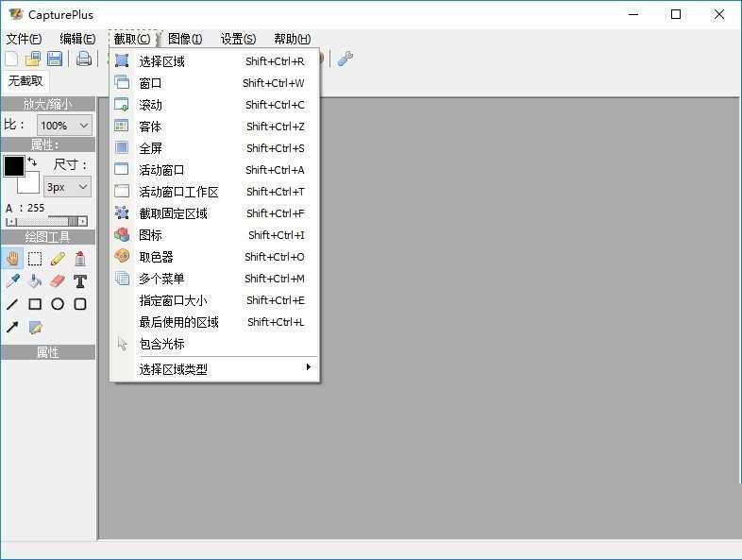742x560 pixels.
Task: Minimize the CapturePlus window
Action: point(633,15)
